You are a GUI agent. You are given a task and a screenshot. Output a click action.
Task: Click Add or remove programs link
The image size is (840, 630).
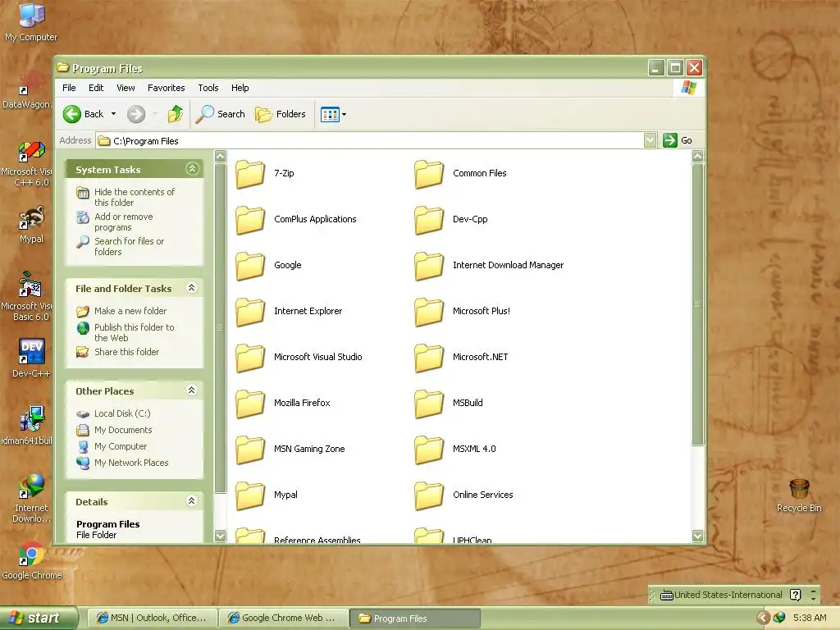(115, 221)
